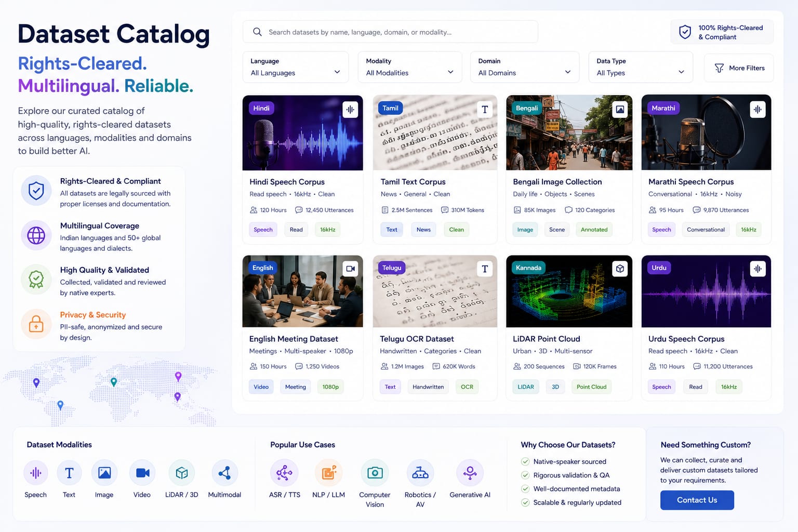Open the Telugu OCR Dataset title

pyautogui.click(x=417, y=339)
